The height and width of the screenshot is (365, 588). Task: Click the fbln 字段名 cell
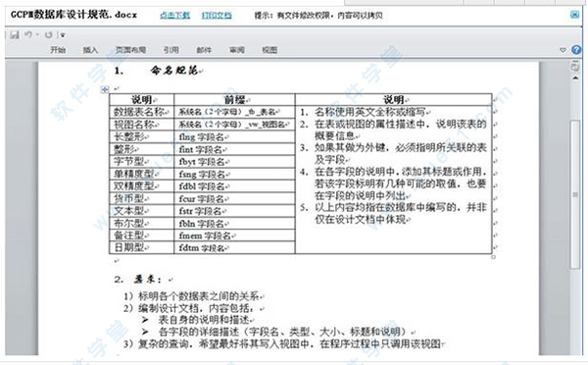click(235, 223)
